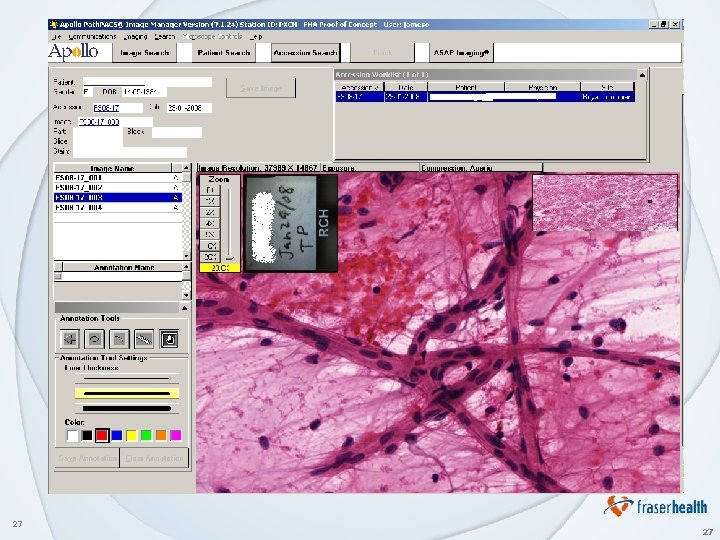This screenshot has width=720, height=540.
Task: Click the Fit zoom level button
Action: pos(210,190)
